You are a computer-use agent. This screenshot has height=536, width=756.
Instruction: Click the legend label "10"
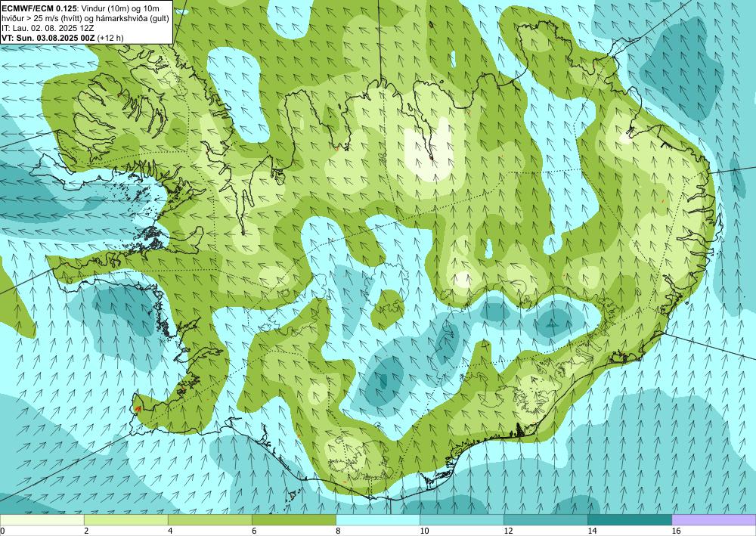424,531
